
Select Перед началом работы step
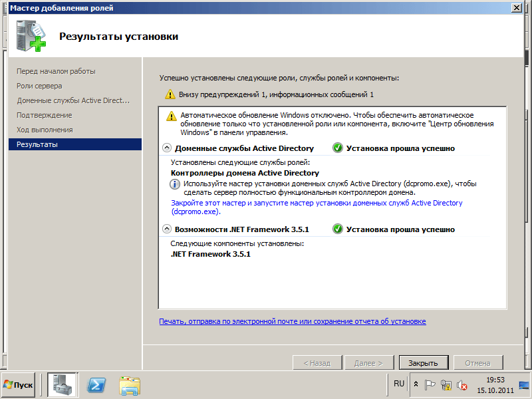(56, 71)
